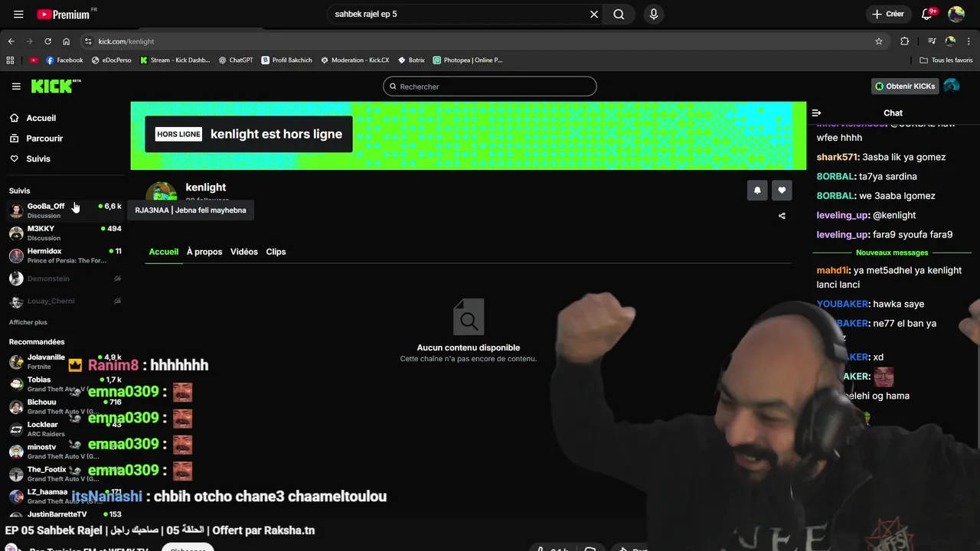
Task: Open the YouTube hamburger guide menu
Action: (18, 14)
